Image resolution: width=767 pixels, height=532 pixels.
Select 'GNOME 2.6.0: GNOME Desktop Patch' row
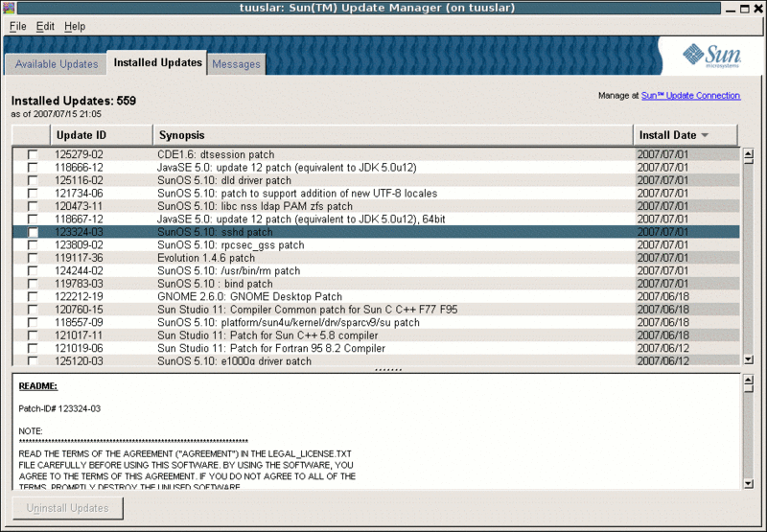point(376,296)
